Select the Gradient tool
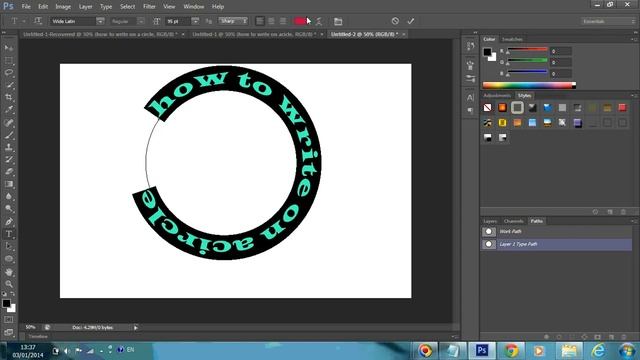 9,184
